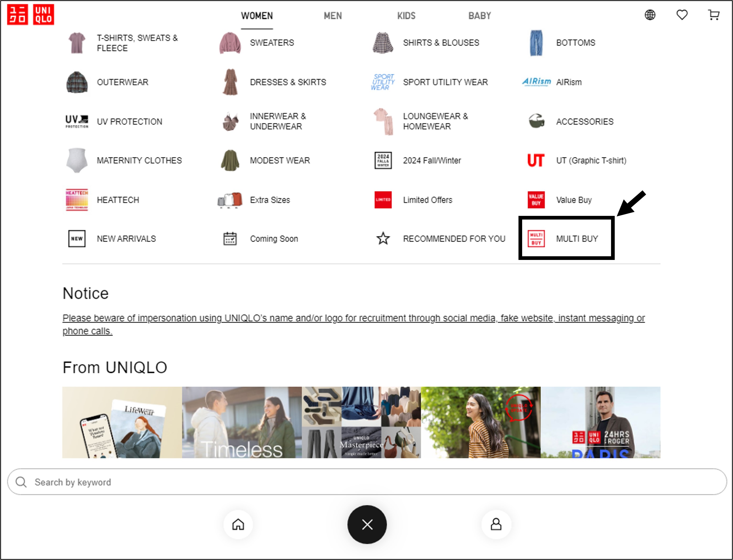Switch to the KIDS tab
Image resolution: width=733 pixels, height=560 pixels.
406,16
